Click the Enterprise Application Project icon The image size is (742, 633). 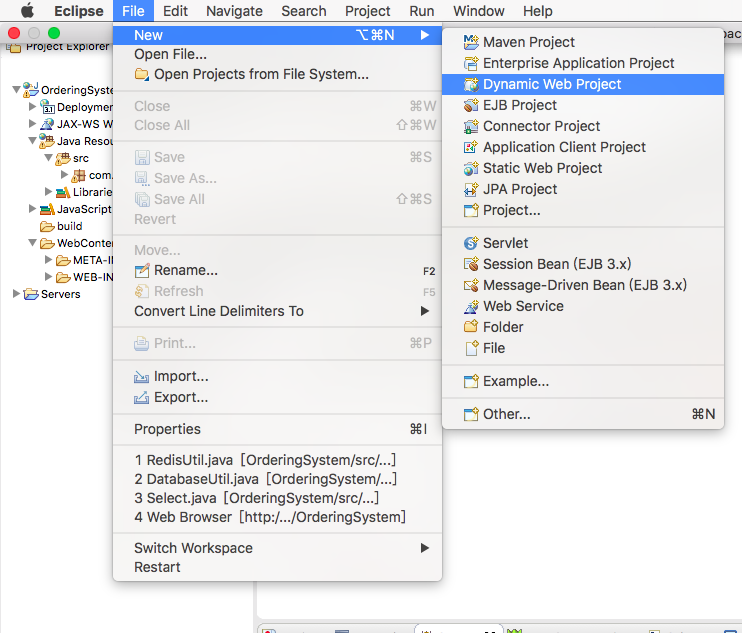coord(471,63)
